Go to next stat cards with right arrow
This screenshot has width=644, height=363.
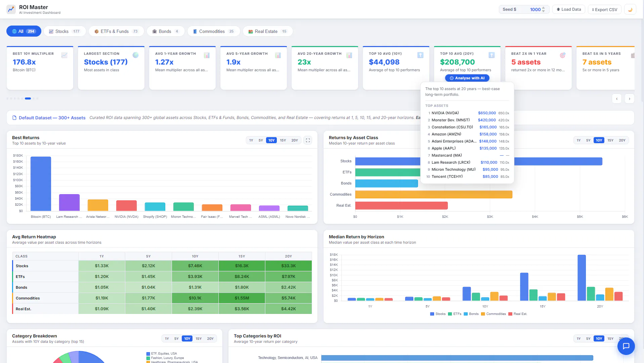pyautogui.click(x=630, y=98)
